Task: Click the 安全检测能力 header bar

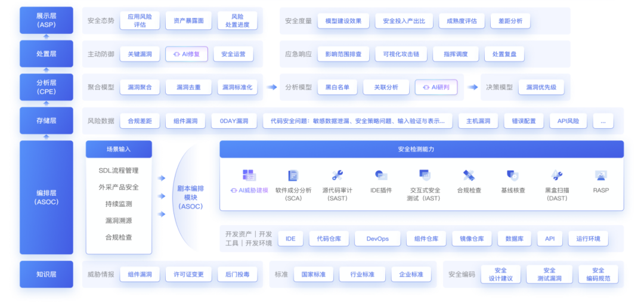Action: tap(422, 149)
